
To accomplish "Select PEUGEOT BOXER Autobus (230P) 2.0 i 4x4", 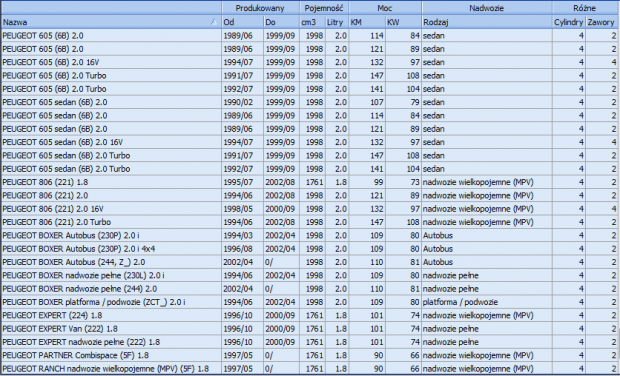I will 310,249.
